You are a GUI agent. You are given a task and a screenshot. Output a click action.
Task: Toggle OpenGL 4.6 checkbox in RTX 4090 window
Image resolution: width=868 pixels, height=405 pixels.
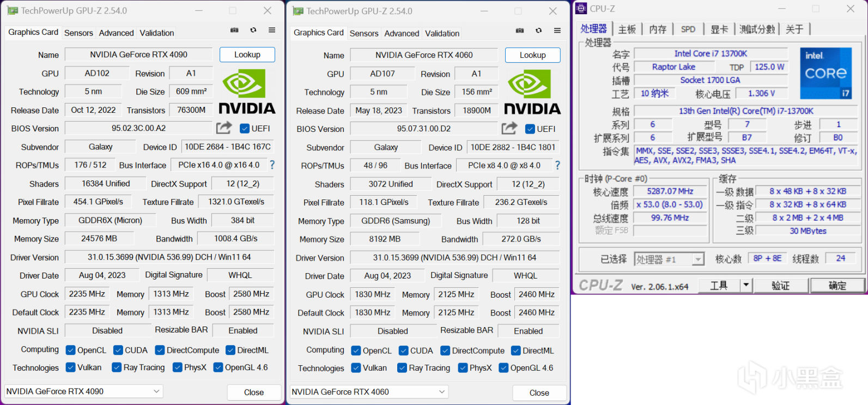click(x=218, y=367)
